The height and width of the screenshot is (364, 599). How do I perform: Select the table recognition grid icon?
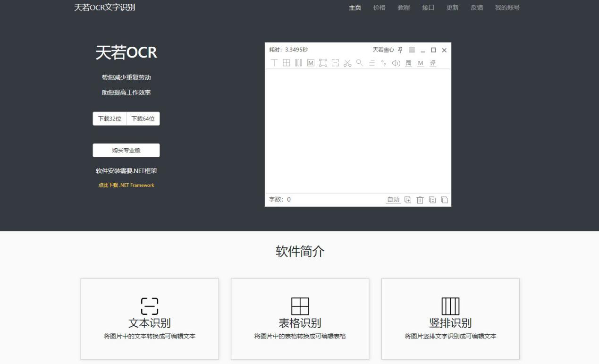point(286,62)
